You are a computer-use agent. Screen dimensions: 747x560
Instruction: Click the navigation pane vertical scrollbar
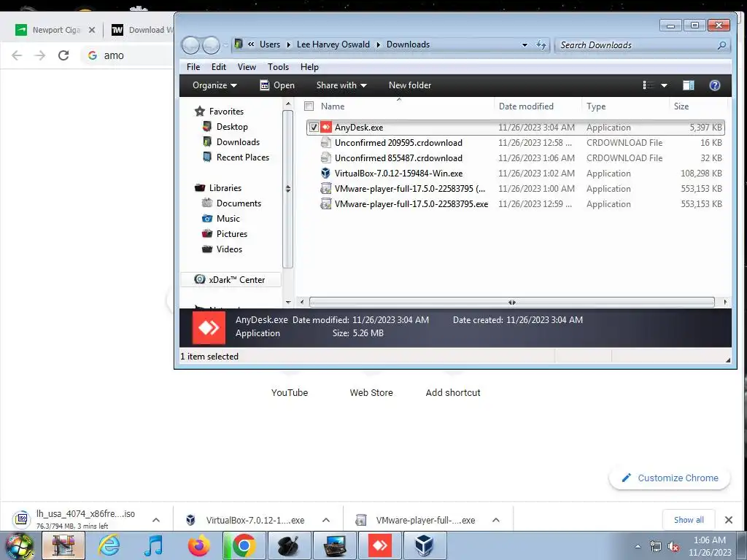pos(287,189)
